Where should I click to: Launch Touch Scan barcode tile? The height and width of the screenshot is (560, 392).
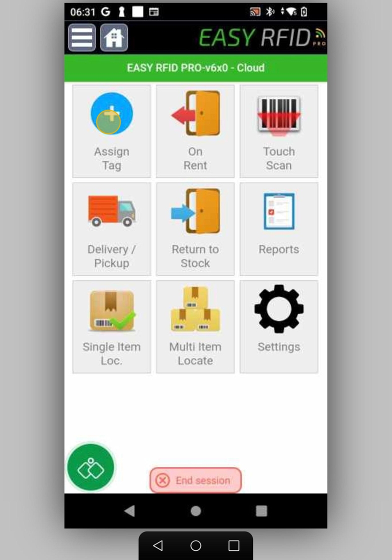tap(279, 131)
